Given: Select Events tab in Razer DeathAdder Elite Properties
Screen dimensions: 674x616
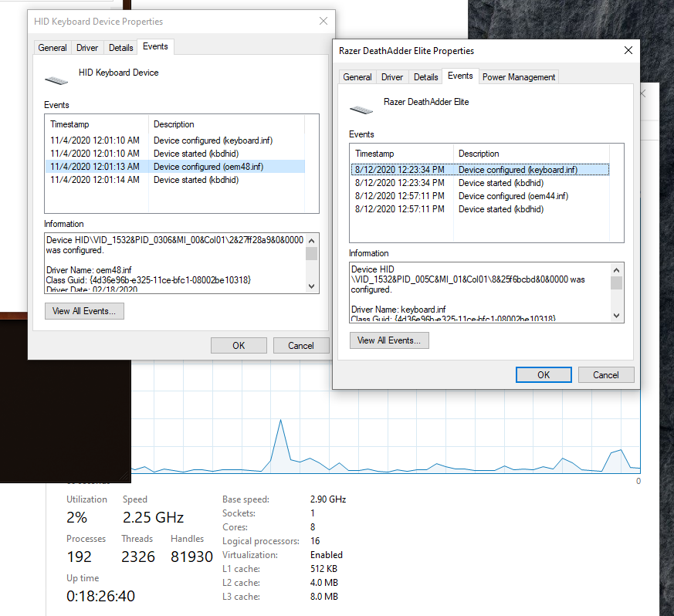Looking at the screenshot, I should (x=460, y=76).
